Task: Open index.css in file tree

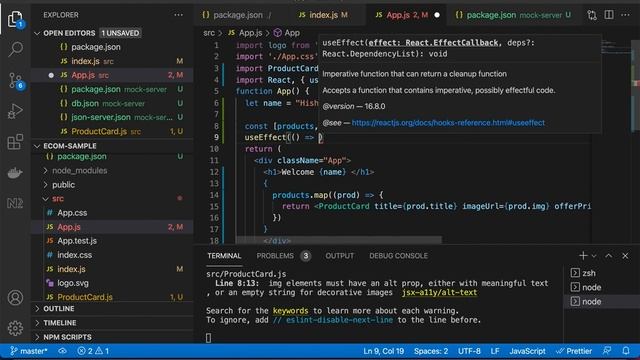Action: tap(112, 255)
